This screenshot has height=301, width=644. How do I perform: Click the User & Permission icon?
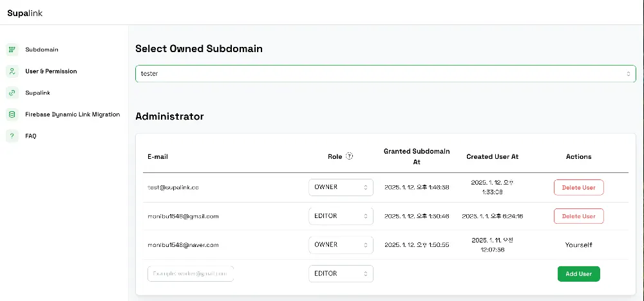[x=12, y=71]
